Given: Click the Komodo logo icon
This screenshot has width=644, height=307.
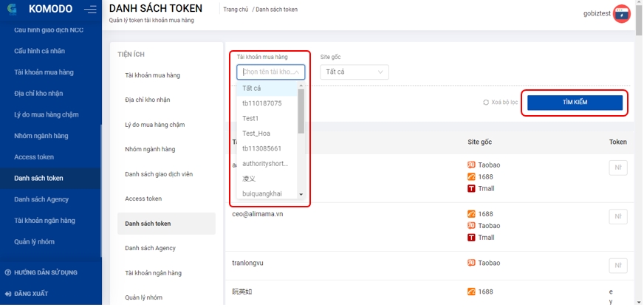Looking at the screenshot, I should pyautogui.click(x=10, y=10).
